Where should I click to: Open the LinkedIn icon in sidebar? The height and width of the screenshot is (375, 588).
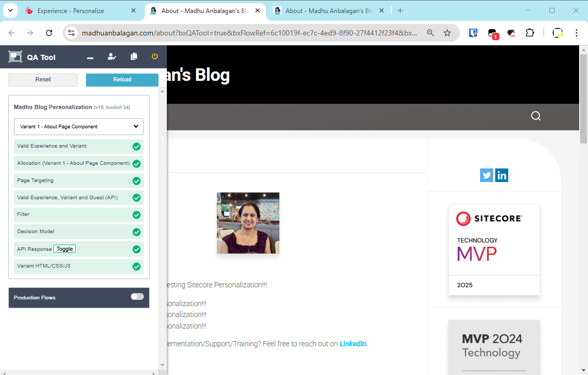point(501,176)
